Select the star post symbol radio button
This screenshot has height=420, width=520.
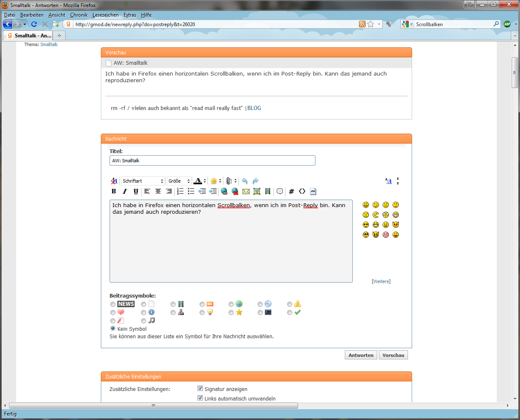(231, 313)
